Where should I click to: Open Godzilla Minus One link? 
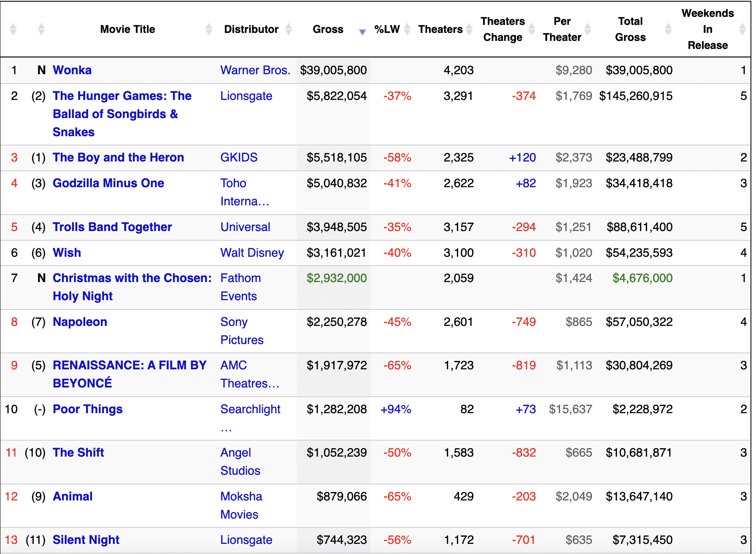pyautogui.click(x=108, y=183)
